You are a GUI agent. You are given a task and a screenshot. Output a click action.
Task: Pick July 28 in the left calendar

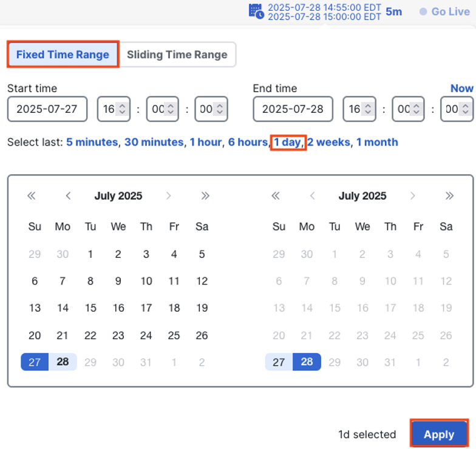[x=63, y=362]
